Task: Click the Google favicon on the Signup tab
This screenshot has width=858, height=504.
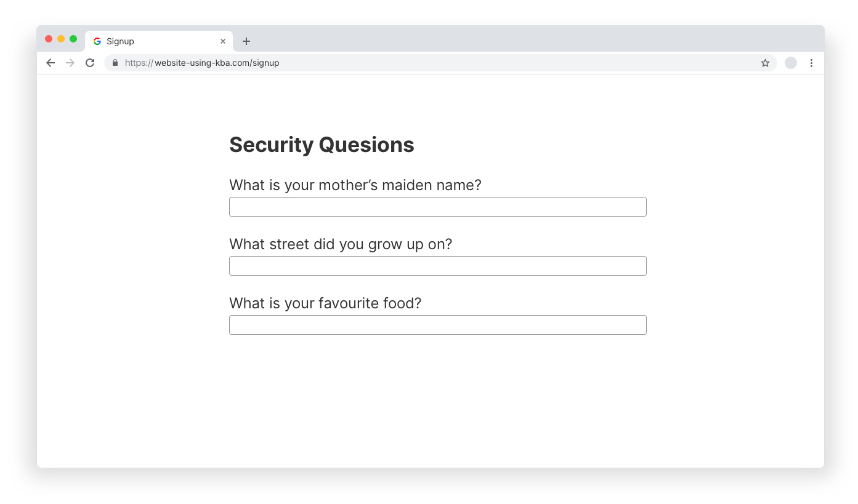Action: pyautogui.click(x=97, y=41)
